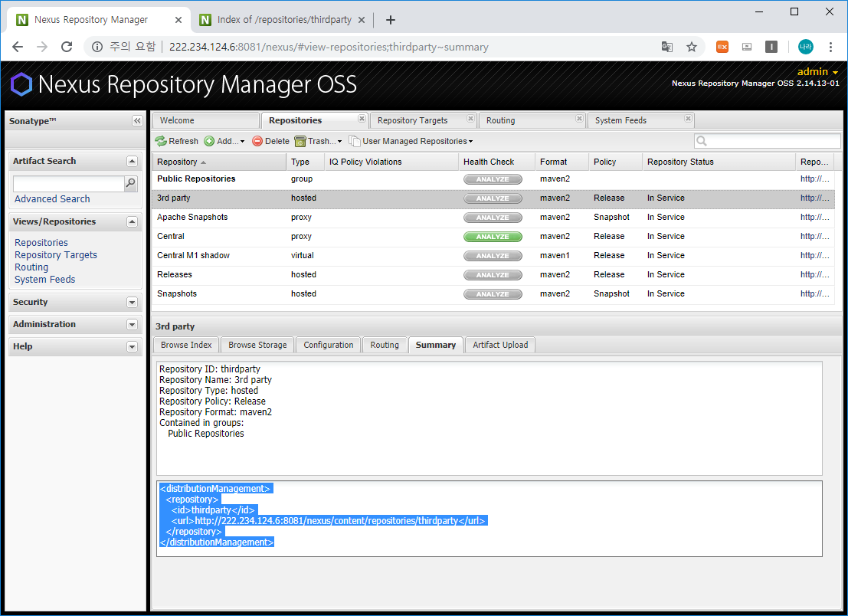
Task: Expand the Security section
Action: click(132, 303)
